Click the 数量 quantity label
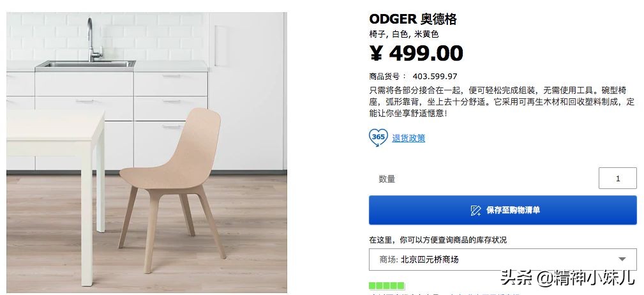The image size is (644, 295). [x=387, y=179]
